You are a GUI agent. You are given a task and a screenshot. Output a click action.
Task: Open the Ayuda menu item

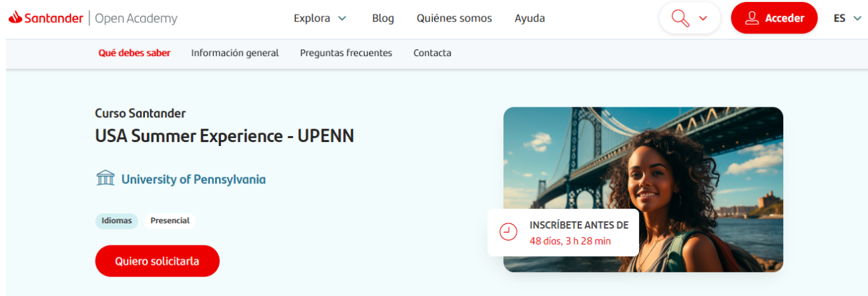[x=529, y=19]
